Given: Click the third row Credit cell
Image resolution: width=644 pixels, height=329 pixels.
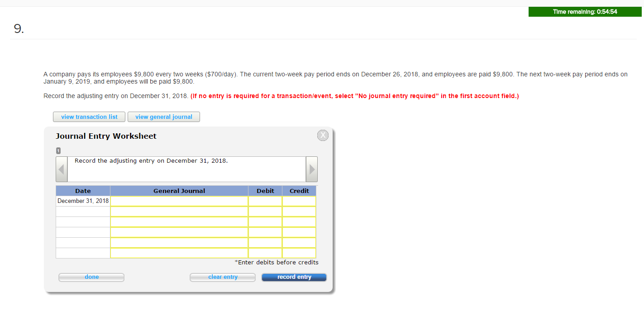Looking at the screenshot, I should pos(299,222).
